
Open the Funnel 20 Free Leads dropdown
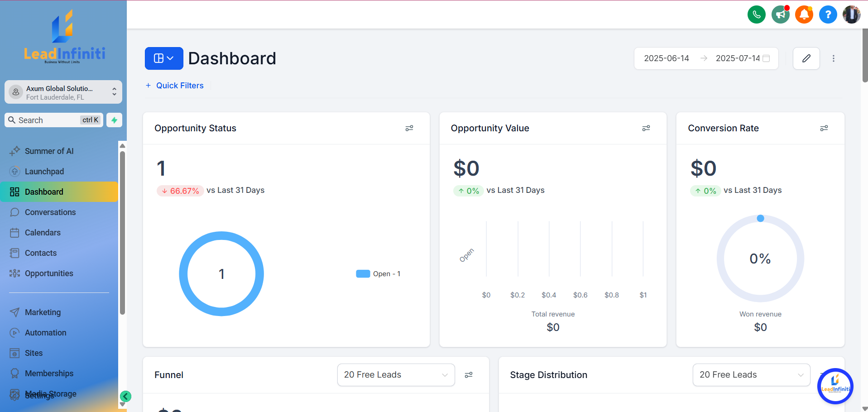(x=396, y=375)
